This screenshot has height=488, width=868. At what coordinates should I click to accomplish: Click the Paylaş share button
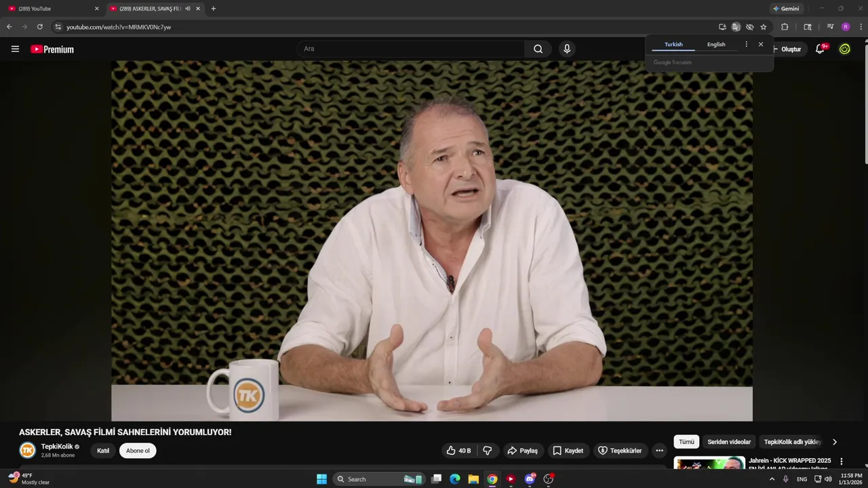522,451
